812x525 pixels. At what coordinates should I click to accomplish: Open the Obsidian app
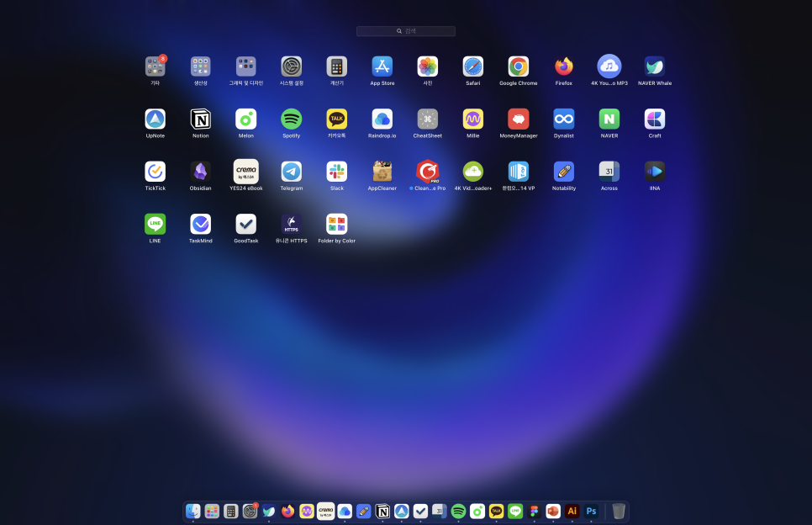point(200,172)
